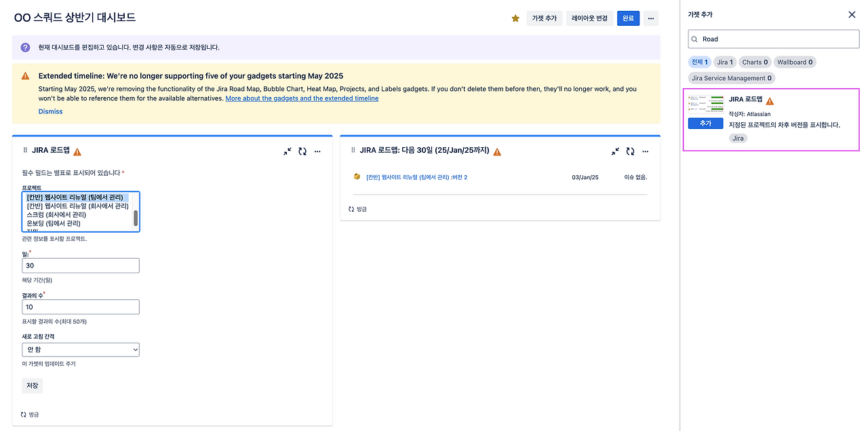The image size is (868, 431).
Task: Select 스크럼 (회사에서 관리) in project list
Action: 56,214
